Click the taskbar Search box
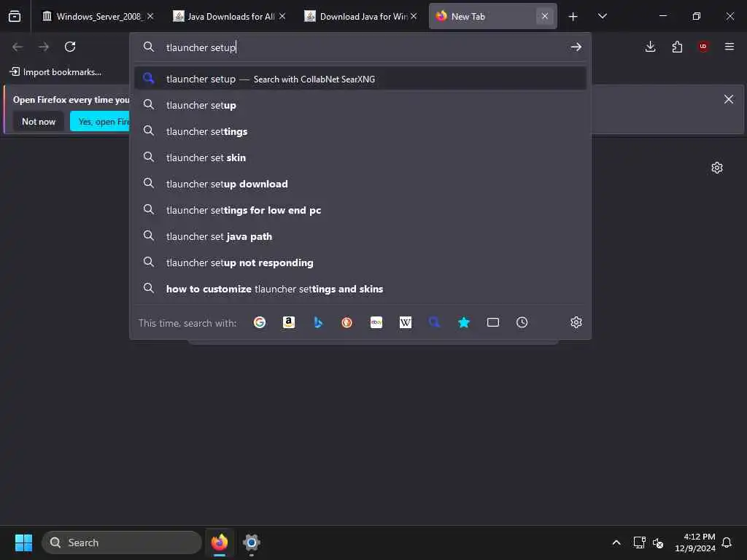The image size is (747, 560). coord(122,542)
